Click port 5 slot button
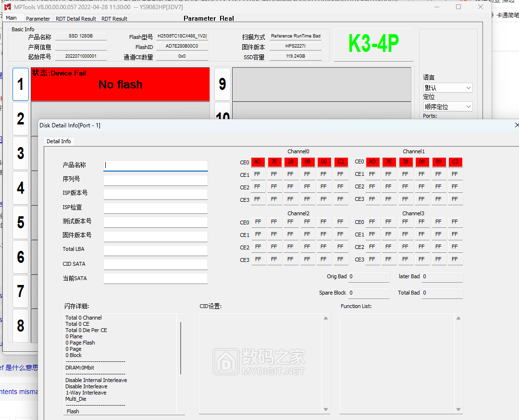519x420 pixels. (x=20, y=222)
